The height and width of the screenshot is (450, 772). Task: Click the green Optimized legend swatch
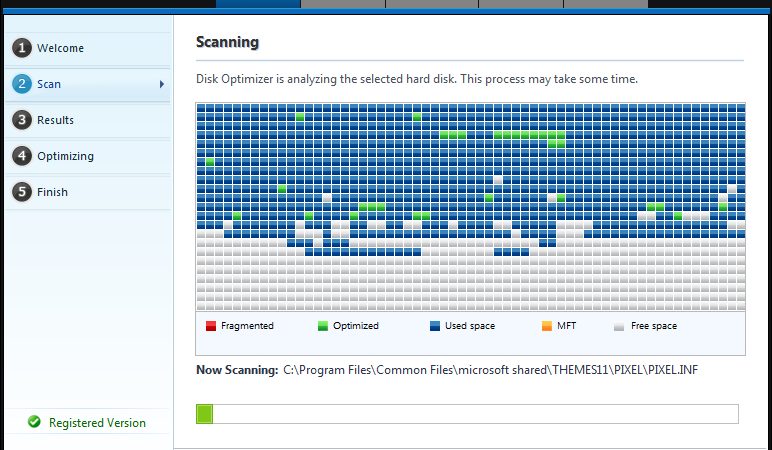tap(322, 326)
